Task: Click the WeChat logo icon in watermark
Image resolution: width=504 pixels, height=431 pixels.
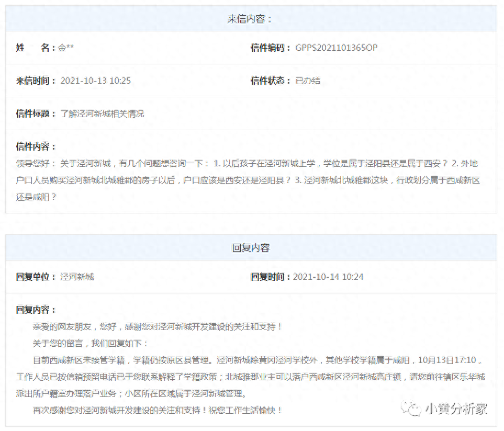Action: [411, 409]
